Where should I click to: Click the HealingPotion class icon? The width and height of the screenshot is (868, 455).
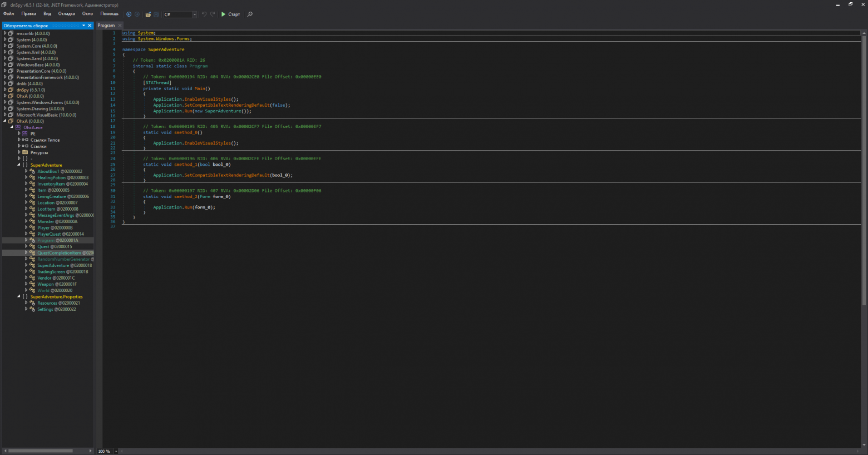click(32, 177)
